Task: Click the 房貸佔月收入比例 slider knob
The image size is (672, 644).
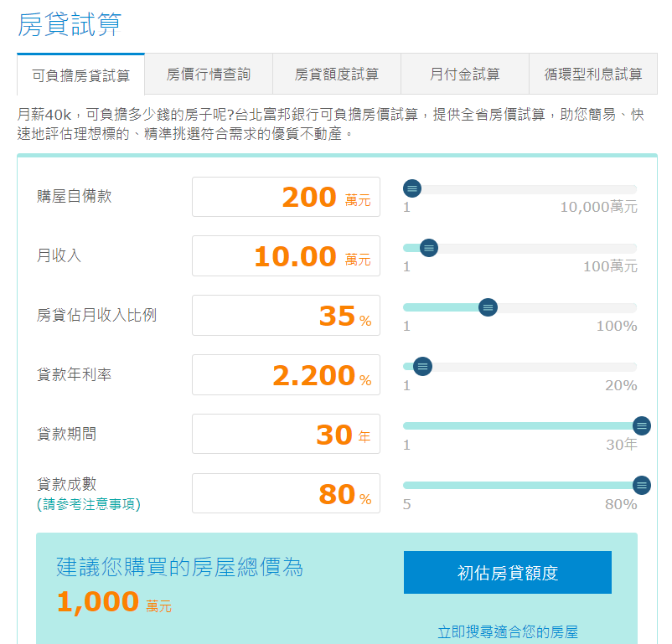Action: coord(488,307)
